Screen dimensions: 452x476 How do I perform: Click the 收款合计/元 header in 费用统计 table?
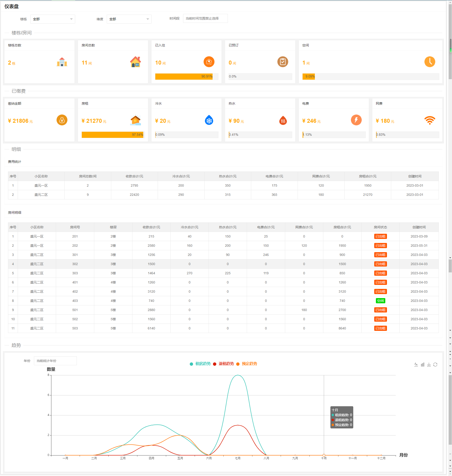click(x=134, y=176)
